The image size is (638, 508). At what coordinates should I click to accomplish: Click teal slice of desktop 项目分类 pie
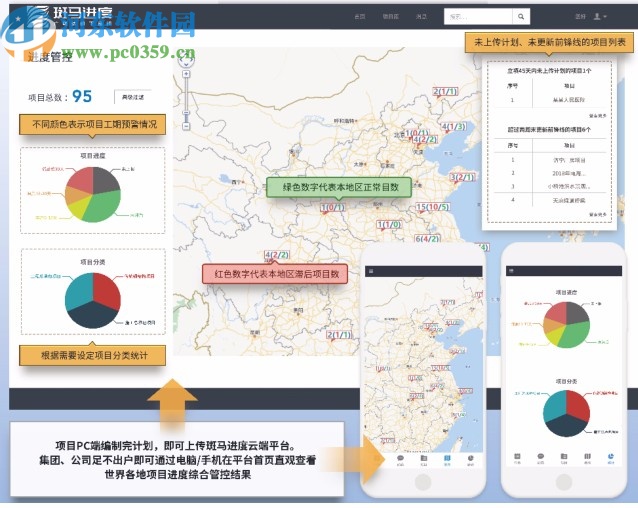(78, 291)
